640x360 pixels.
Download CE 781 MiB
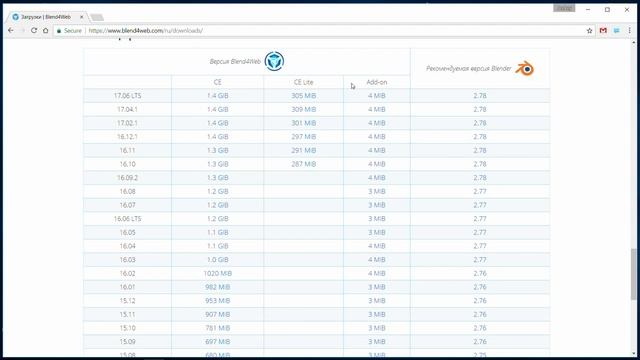pyautogui.click(x=218, y=328)
